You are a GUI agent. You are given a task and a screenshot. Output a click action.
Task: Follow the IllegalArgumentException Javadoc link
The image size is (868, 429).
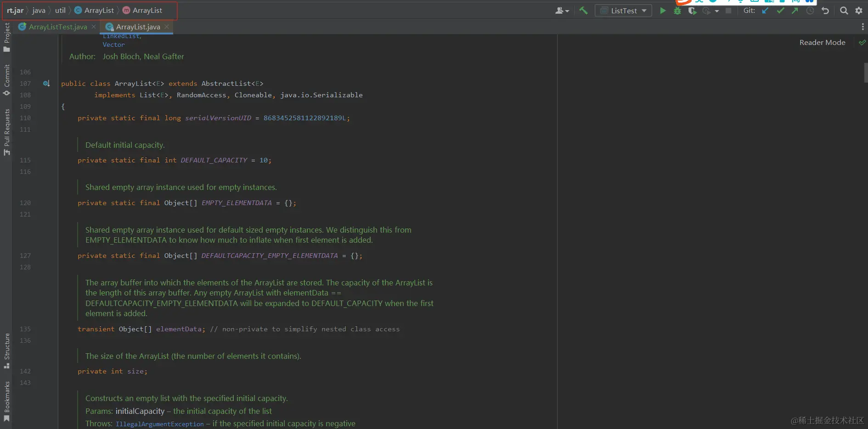pyautogui.click(x=159, y=424)
